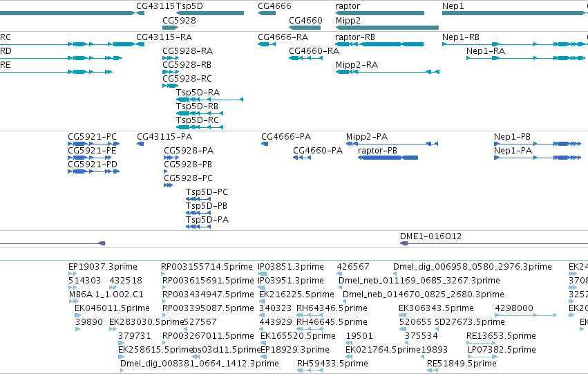Click the CG4666-RA transcript label
Viewport: 588px width, 374px height.
click(x=283, y=37)
